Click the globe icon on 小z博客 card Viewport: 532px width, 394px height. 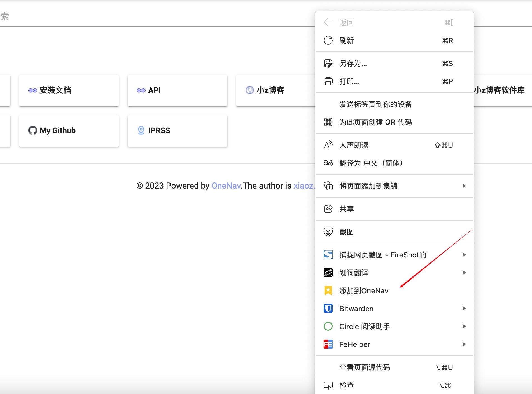[249, 90]
